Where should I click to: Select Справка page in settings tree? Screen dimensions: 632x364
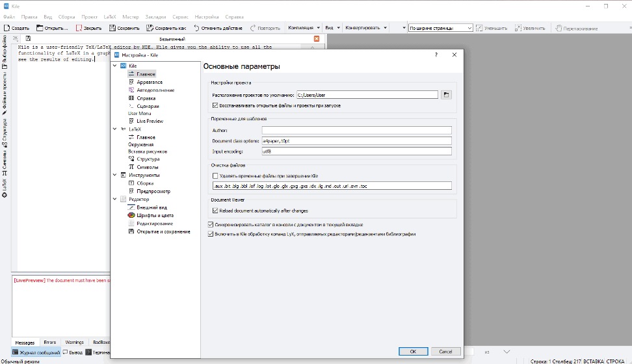(x=146, y=98)
